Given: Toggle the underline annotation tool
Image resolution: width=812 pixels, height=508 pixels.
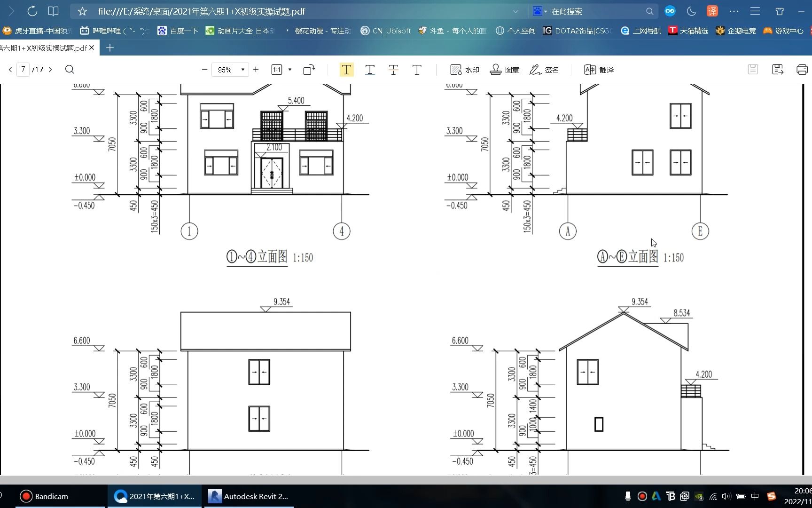Looking at the screenshot, I should click(x=370, y=70).
